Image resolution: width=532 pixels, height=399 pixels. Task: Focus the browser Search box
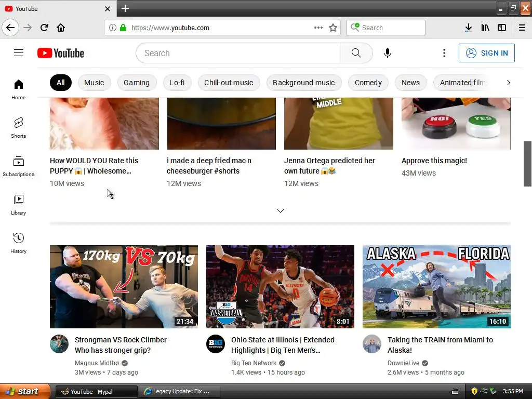(x=386, y=28)
